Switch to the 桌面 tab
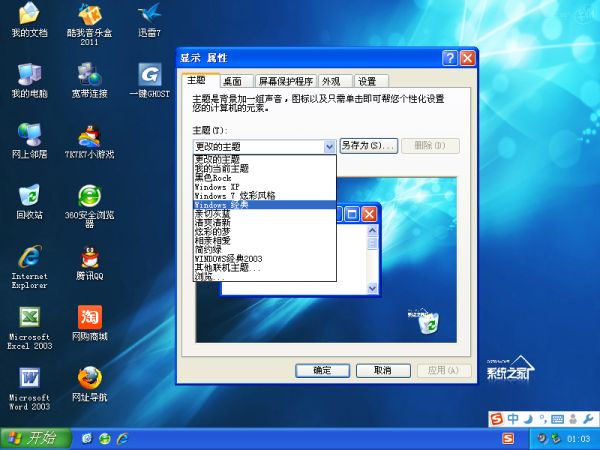The width and height of the screenshot is (600, 450). [x=233, y=82]
